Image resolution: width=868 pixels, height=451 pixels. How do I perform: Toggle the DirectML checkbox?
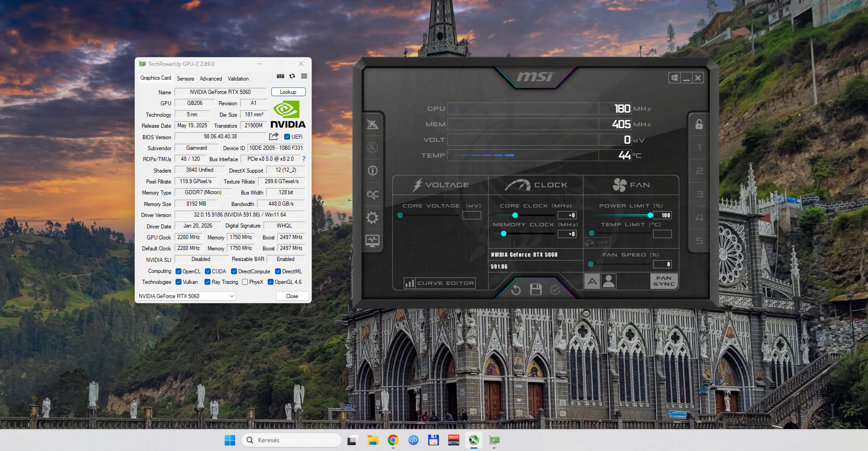click(x=278, y=272)
